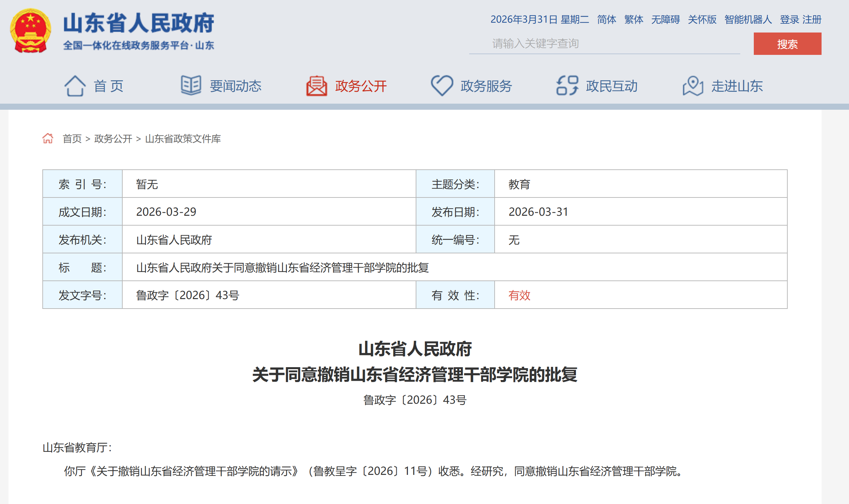Click the red breadcrumb home icon
Image resolution: width=849 pixels, height=504 pixels.
click(x=48, y=138)
